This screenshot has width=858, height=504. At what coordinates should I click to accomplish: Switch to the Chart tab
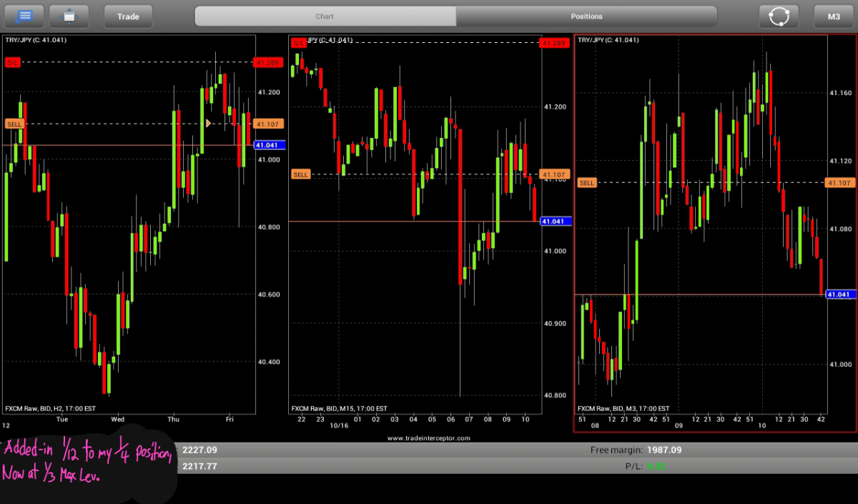[x=325, y=16]
